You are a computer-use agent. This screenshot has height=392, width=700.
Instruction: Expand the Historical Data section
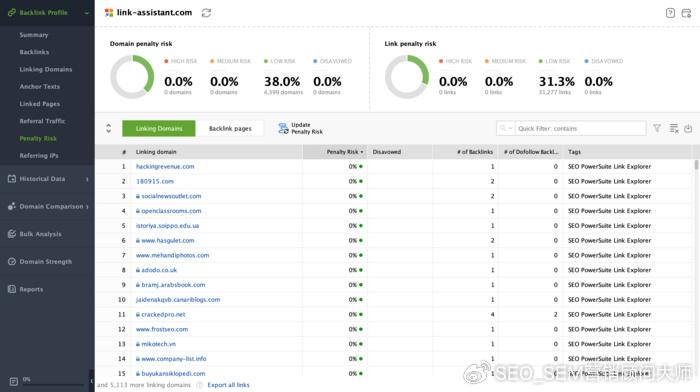[87, 179]
